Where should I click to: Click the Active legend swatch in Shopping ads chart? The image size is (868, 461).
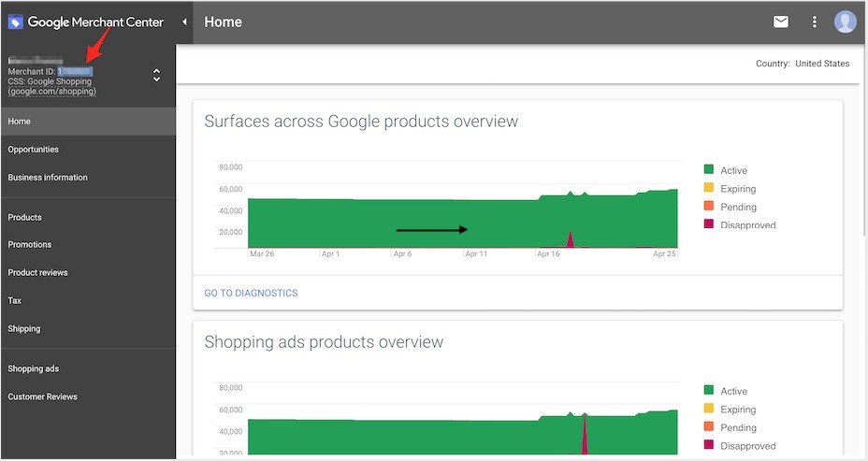[709, 390]
